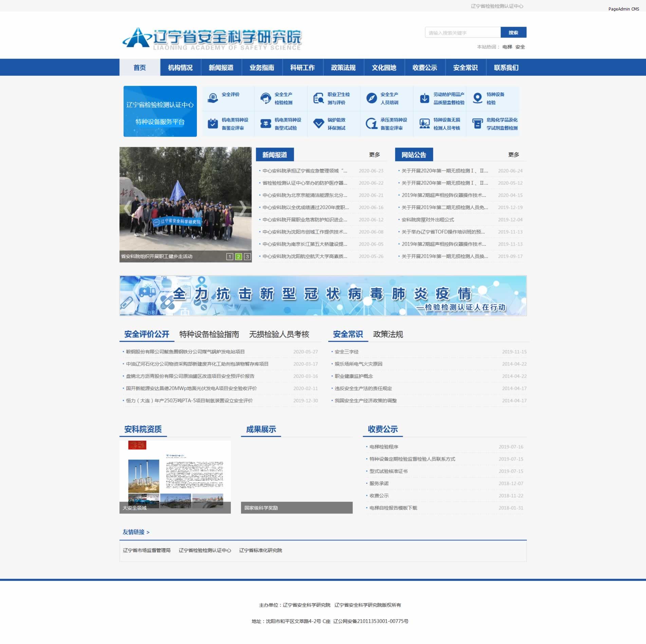Open the 首页 navigation item
The image size is (646, 644).
(140, 68)
